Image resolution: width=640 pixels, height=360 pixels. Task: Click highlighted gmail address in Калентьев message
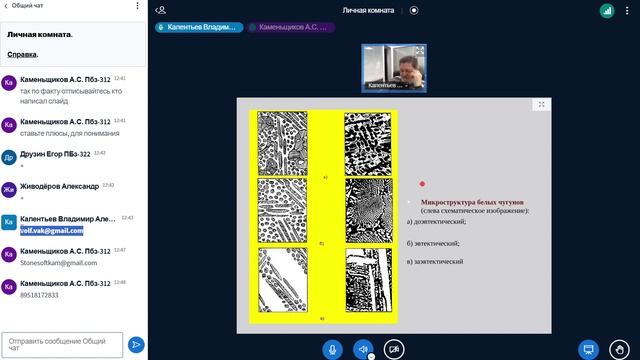point(52,231)
